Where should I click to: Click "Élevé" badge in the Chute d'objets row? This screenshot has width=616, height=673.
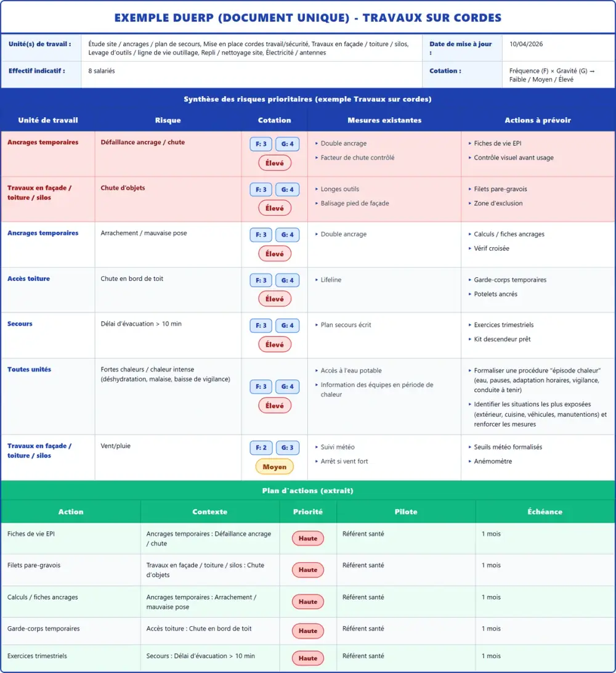coord(275,208)
